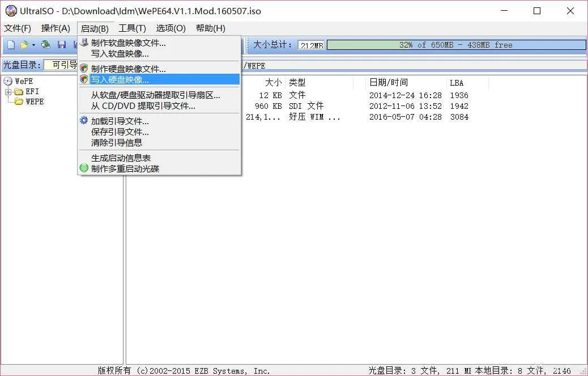
Task: Sort by the LBA column header
Action: [468, 83]
